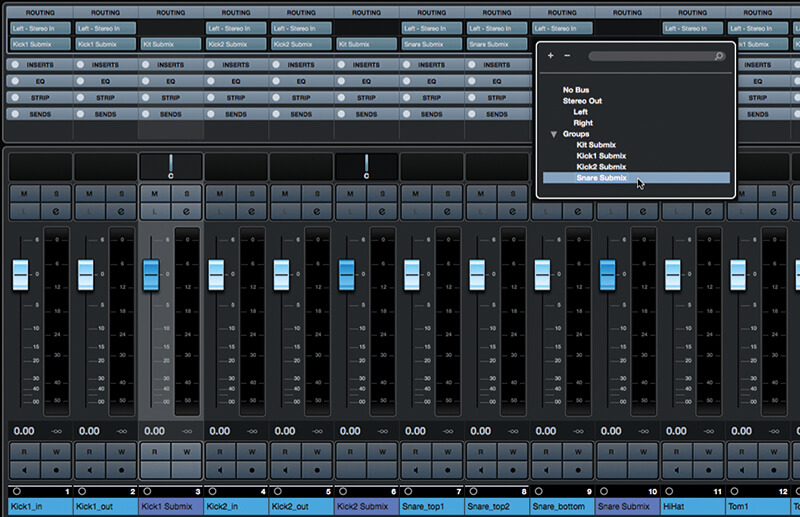Screen dimensions: 800x517
Task: Add a bus with the plus icon
Action: click(x=551, y=56)
